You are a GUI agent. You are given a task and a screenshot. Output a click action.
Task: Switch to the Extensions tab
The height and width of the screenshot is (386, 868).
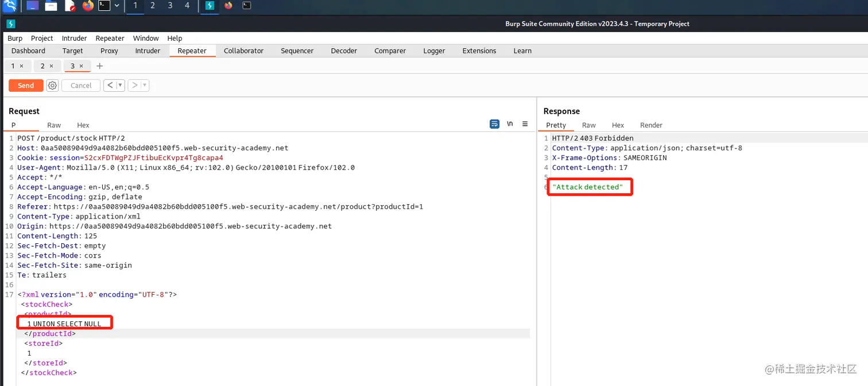coord(479,50)
